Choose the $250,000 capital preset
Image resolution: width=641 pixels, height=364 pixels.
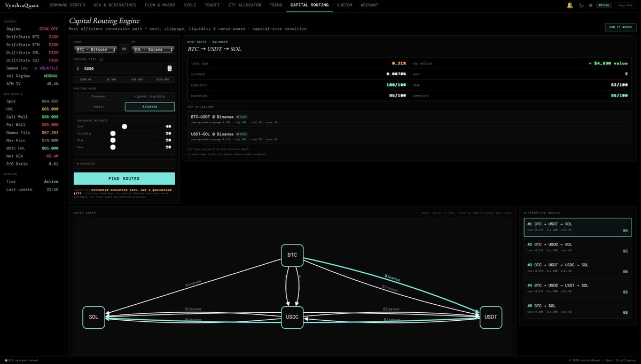pos(162,80)
